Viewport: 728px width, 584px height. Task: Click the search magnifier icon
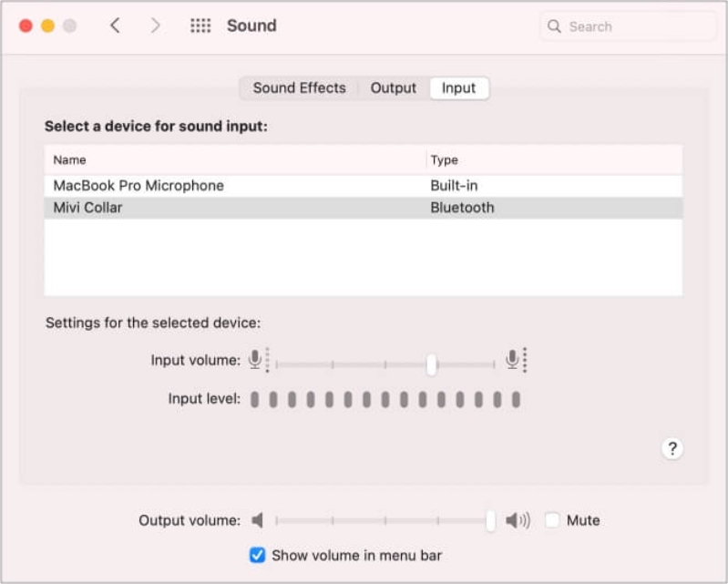click(x=554, y=26)
